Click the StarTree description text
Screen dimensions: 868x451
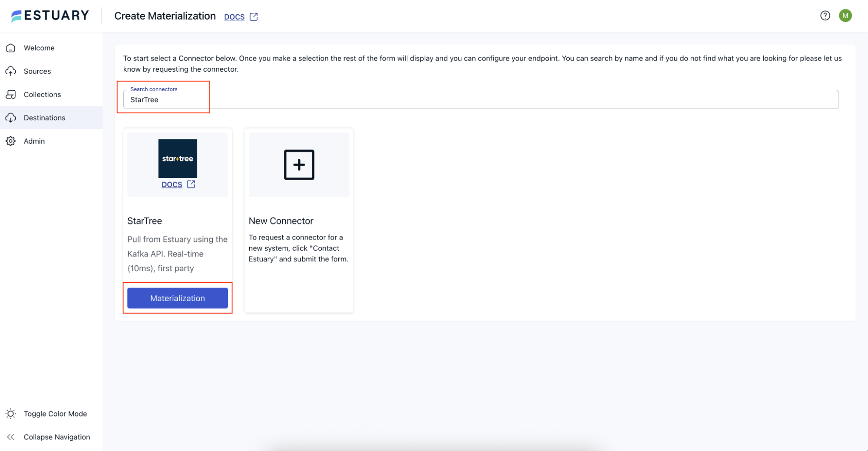click(178, 254)
